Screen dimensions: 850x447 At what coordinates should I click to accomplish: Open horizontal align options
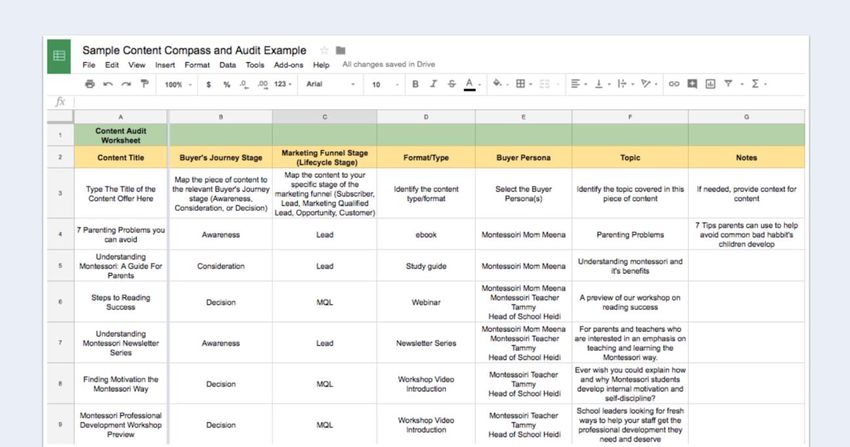(x=576, y=83)
